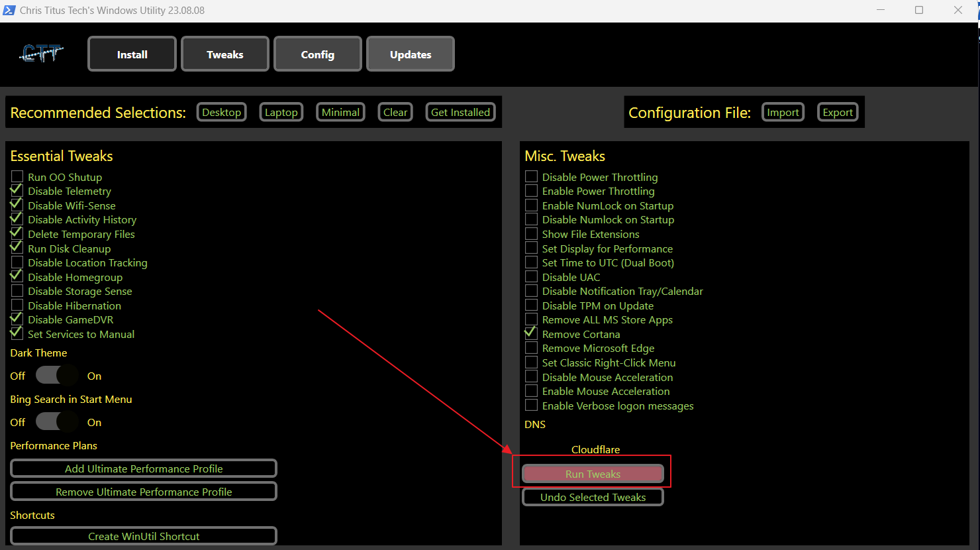
Task: Click the PowerShell icon in title bar
Action: [x=9, y=10]
